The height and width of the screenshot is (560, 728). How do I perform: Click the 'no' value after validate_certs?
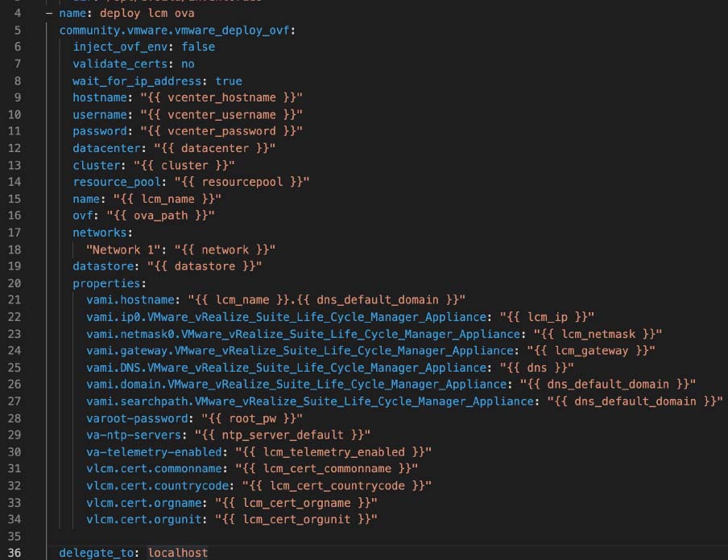click(188, 64)
